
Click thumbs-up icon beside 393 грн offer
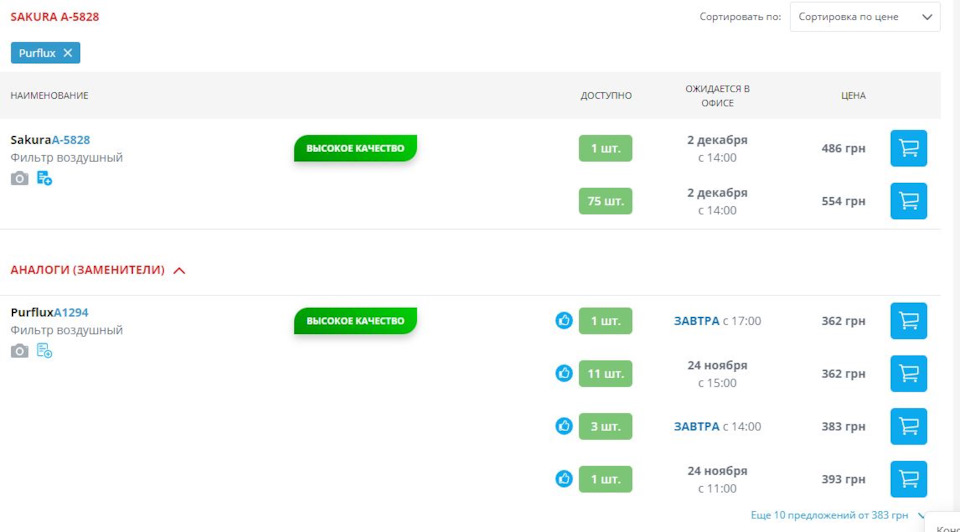pyautogui.click(x=564, y=478)
